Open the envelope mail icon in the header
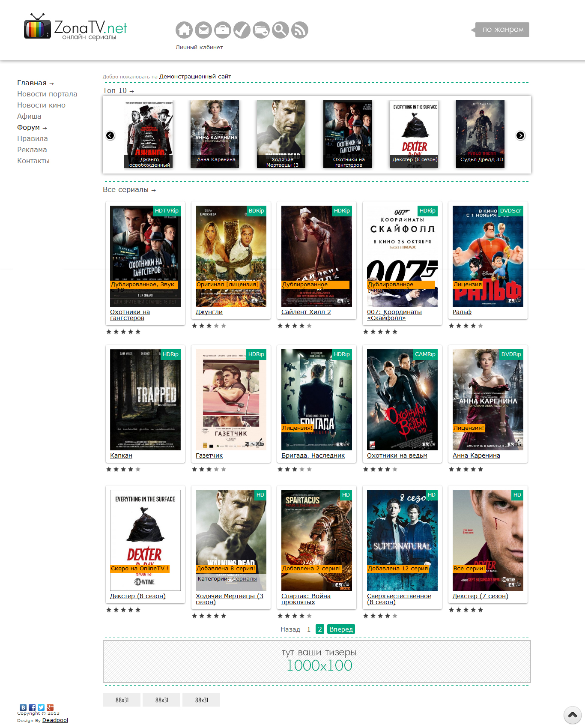585x728 pixels. [203, 30]
